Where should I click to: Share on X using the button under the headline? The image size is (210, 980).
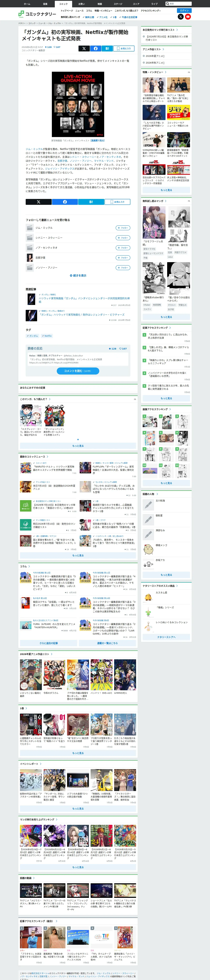84,48
